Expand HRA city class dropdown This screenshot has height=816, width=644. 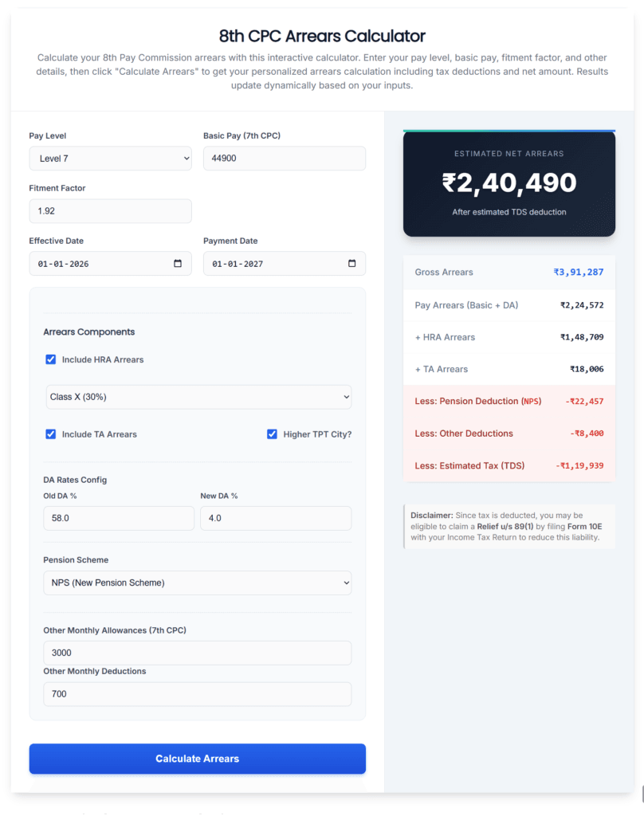(197, 397)
